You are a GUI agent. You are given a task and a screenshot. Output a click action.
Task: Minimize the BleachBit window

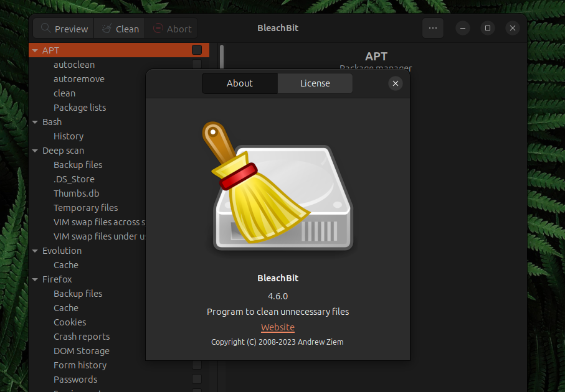[463, 28]
